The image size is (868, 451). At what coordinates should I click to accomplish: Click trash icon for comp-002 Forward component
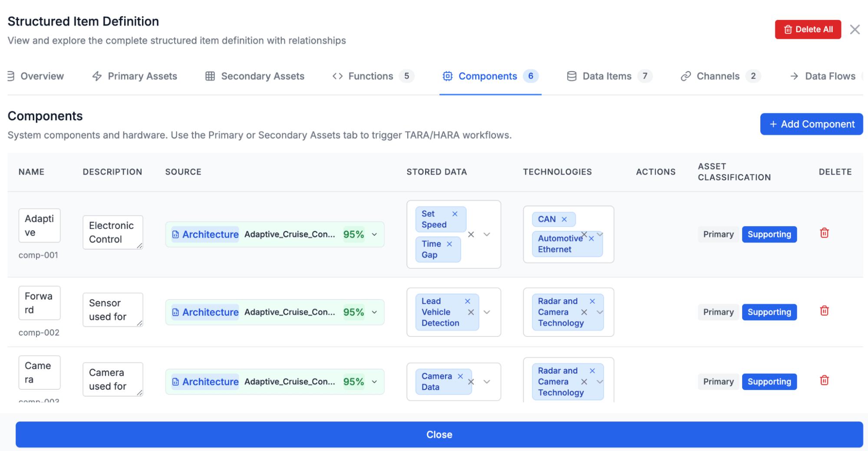pos(824,311)
